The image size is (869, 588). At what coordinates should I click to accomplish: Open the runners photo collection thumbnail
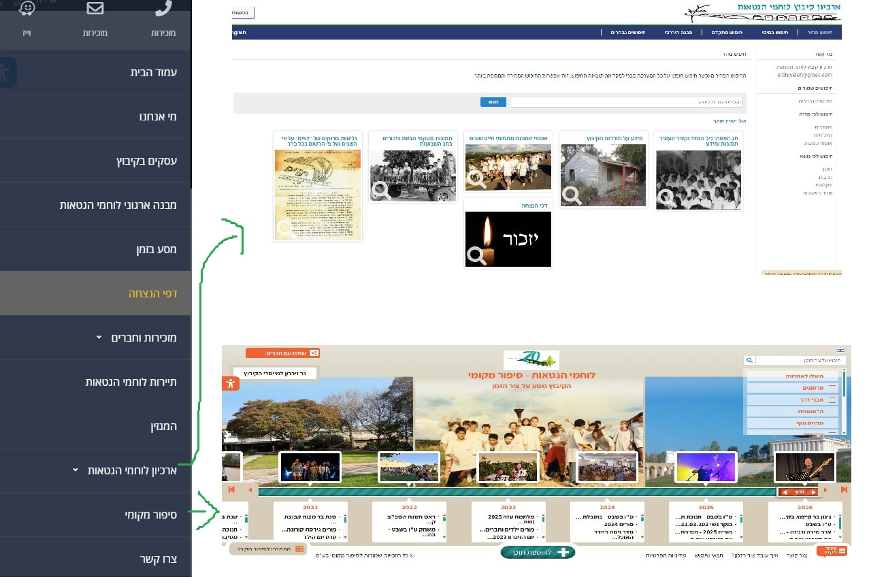(x=508, y=167)
